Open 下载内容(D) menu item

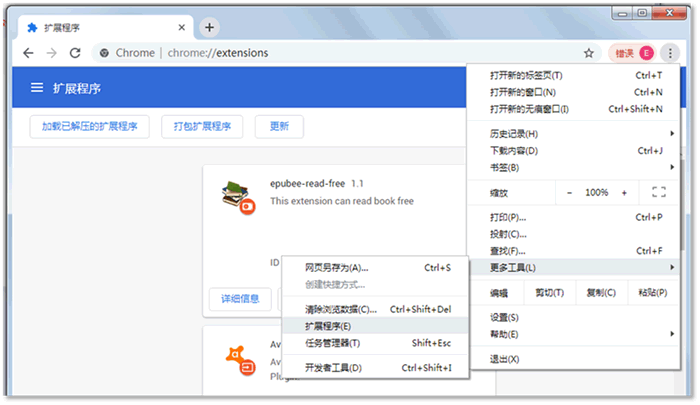(574, 150)
